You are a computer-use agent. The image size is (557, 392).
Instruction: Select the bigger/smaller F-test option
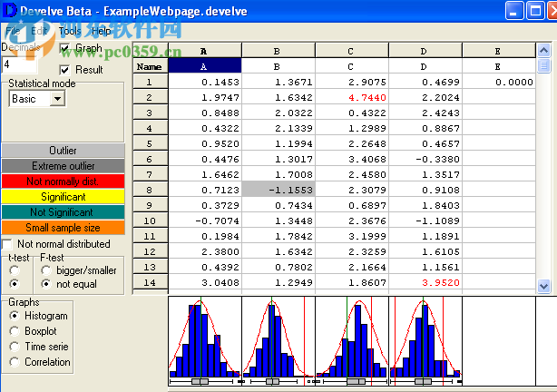(x=46, y=269)
